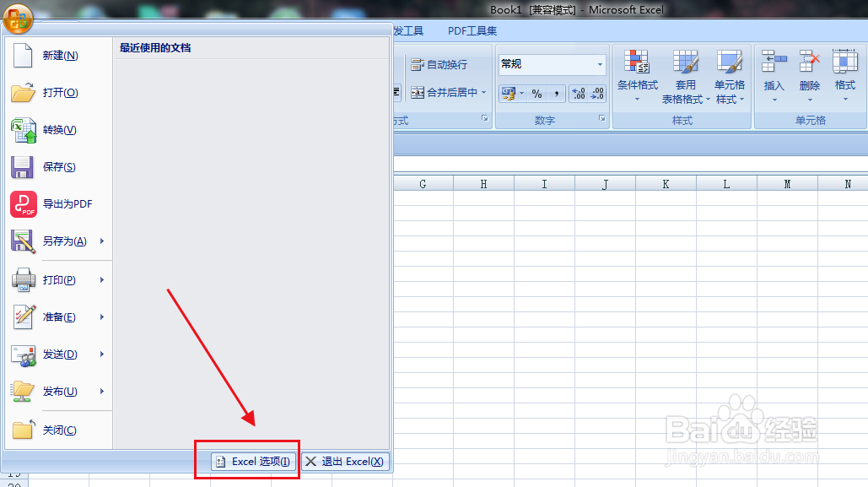Close the workbook via 关闭(C)
The image size is (868, 487).
pyautogui.click(x=60, y=430)
